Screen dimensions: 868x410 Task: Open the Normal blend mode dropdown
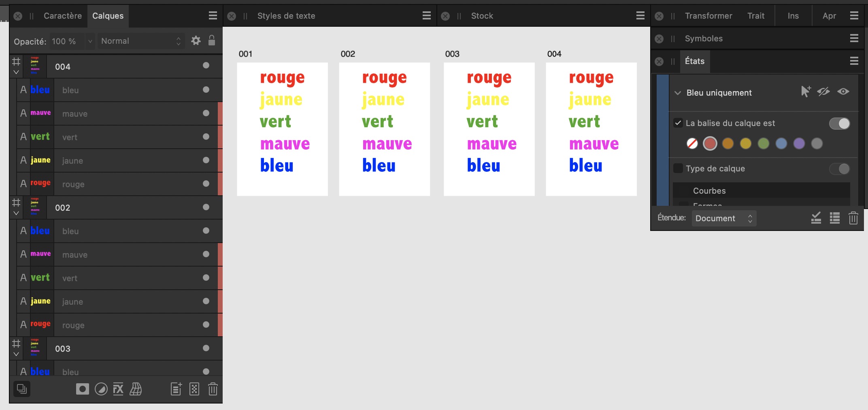coord(140,41)
